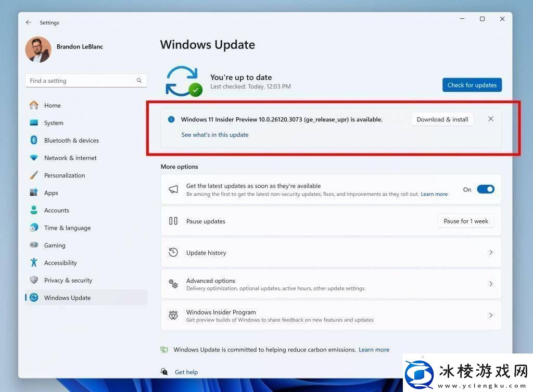Click Download & install button
The width and height of the screenshot is (533, 392).
[x=442, y=119]
